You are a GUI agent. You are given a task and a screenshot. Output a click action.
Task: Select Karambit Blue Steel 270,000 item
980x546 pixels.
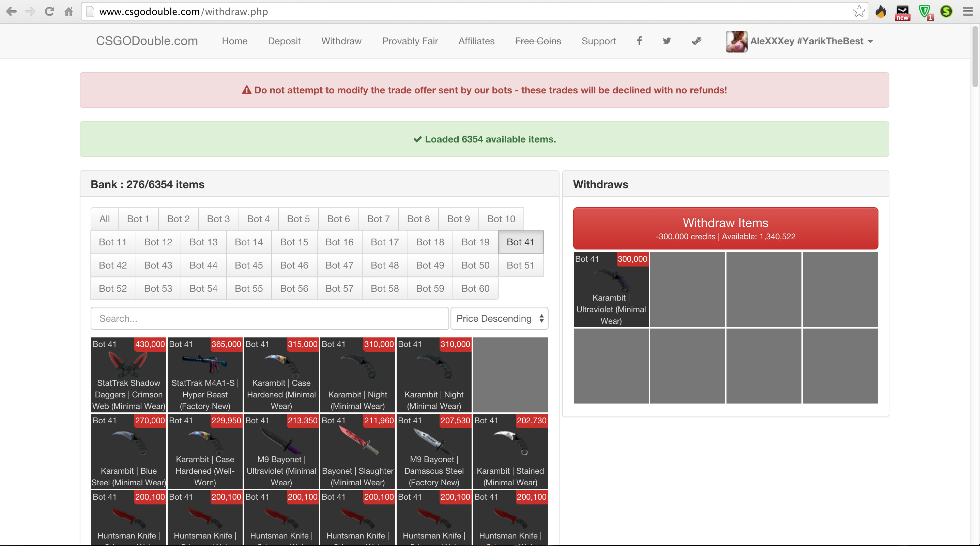(128, 451)
